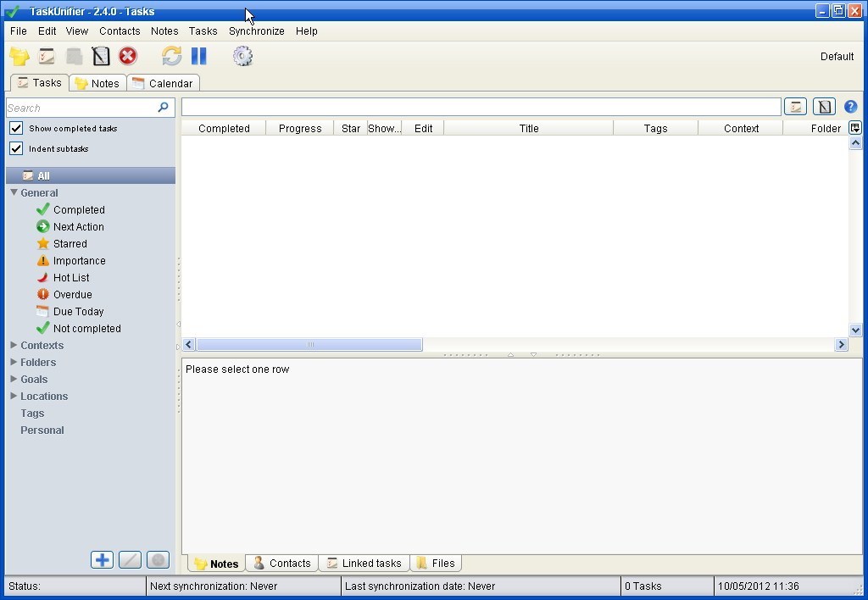Click the add template task toolbar icon
Viewport: 868px width, 600px height.
tap(101, 56)
